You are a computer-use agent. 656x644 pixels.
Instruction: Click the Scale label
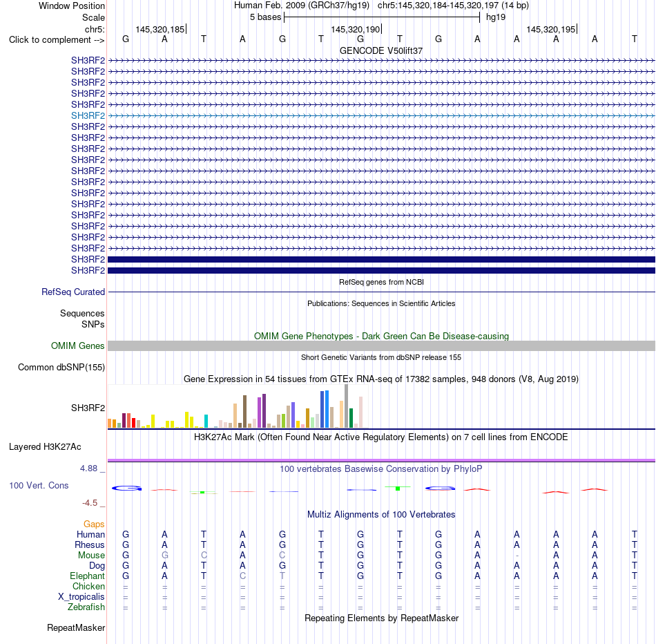tap(93, 17)
